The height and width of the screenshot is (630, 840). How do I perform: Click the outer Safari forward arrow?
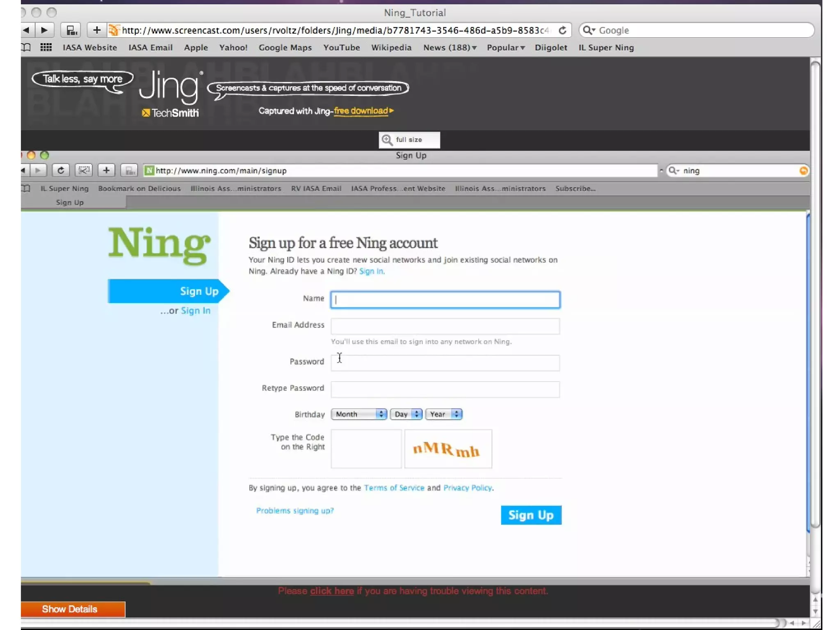click(x=44, y=30)
